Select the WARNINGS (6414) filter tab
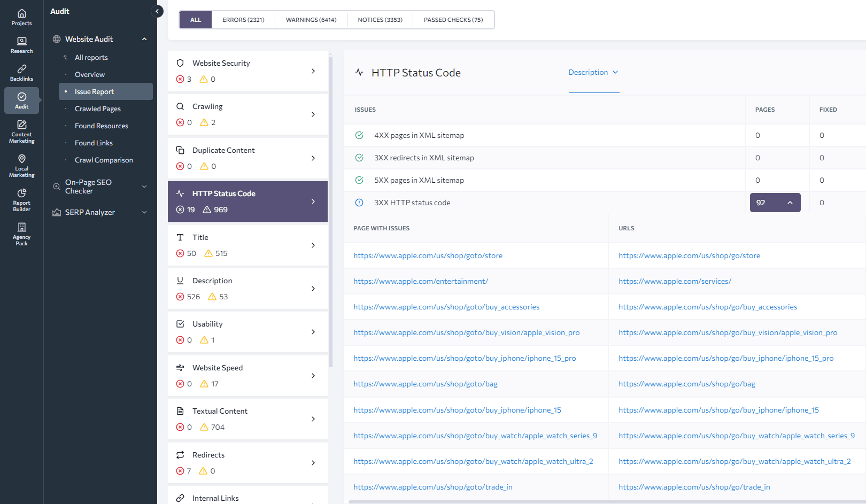Screen dimensions: 866x504 (x=311, y=19)
